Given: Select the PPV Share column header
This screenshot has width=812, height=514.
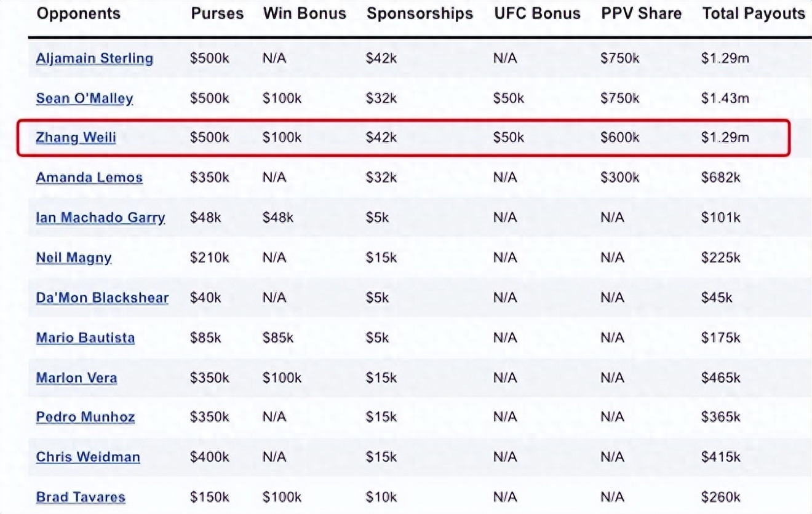Looking at the screenshot, I should tap(641, 14).
